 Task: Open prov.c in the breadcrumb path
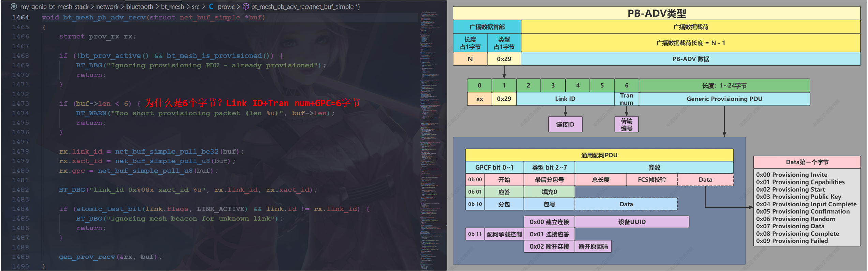coord(226,6)
